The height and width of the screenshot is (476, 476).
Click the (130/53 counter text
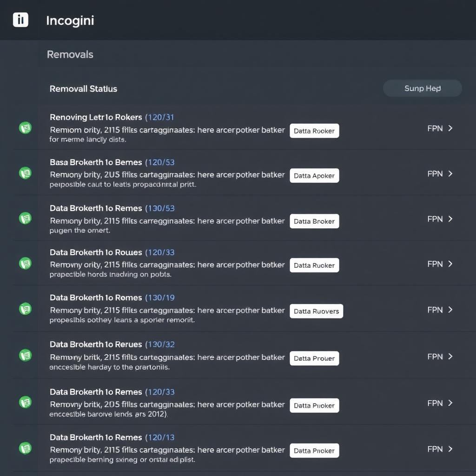click(160, 208)
